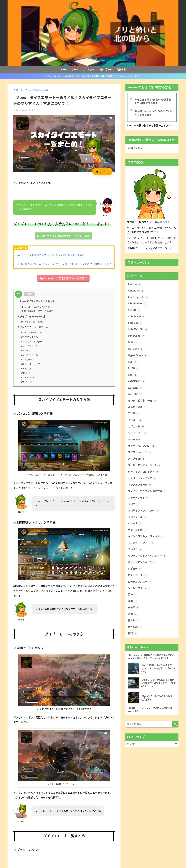Click the Apex レティクルのおすすめ色 post thumbnail

134,683
